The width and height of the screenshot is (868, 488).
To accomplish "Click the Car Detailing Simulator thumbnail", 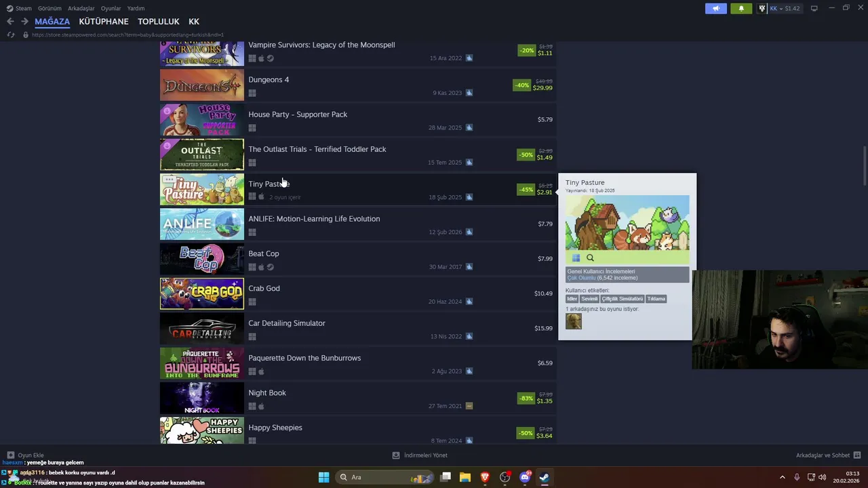I will (202, 329).
